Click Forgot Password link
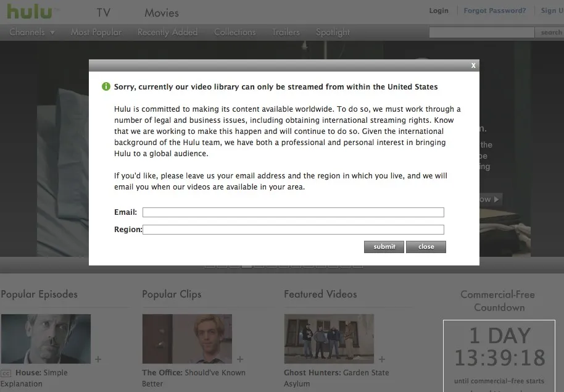564x392 pixels. click(x=494, y=10)
